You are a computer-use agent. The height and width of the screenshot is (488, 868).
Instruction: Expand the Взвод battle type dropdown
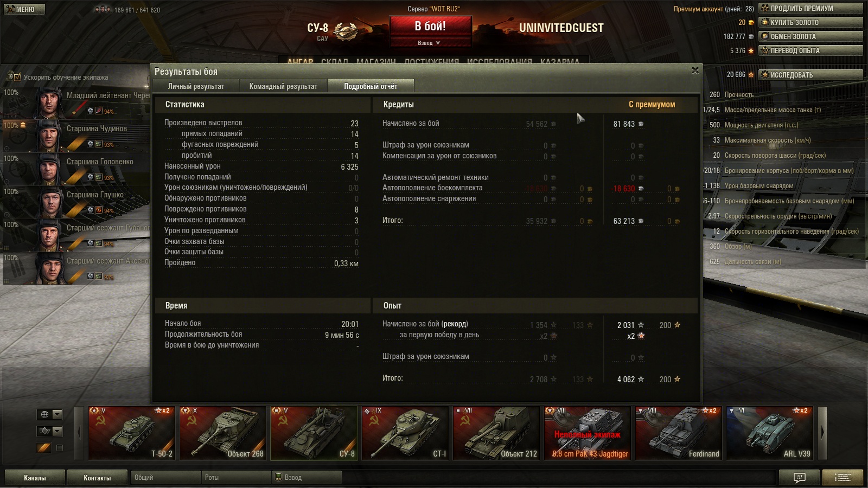(429, 43)
